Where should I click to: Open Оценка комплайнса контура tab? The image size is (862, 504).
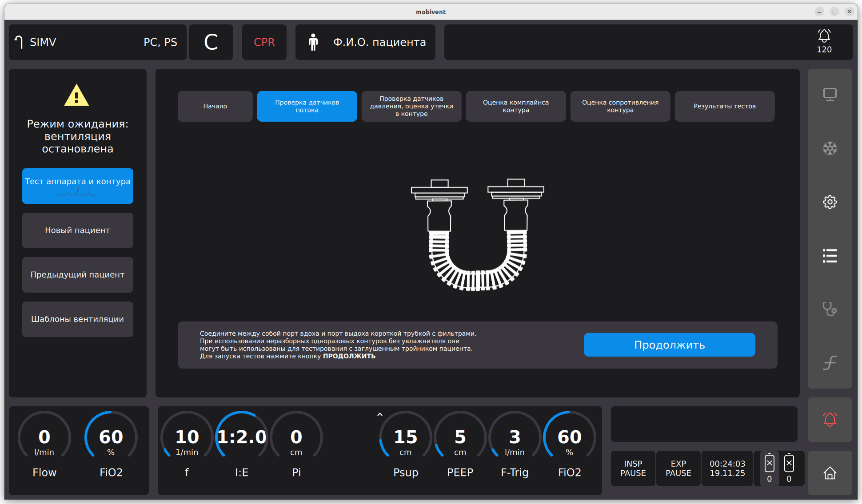pyautogui.click(x=516, y=106)
